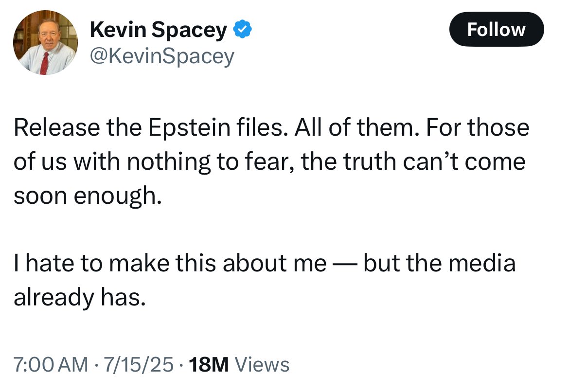Click the words 'All of them.'

[x=356, y=128]
